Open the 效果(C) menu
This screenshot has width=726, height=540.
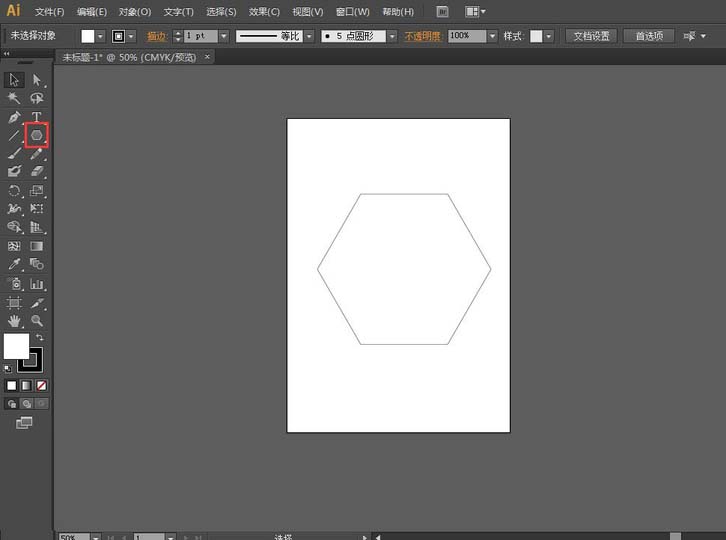264,12
